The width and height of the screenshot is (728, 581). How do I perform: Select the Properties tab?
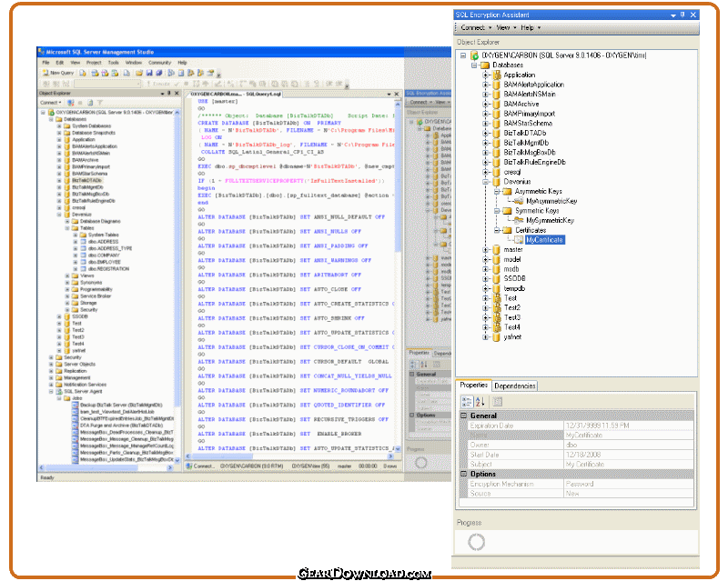pyautogui.click(x=473, y=385)
